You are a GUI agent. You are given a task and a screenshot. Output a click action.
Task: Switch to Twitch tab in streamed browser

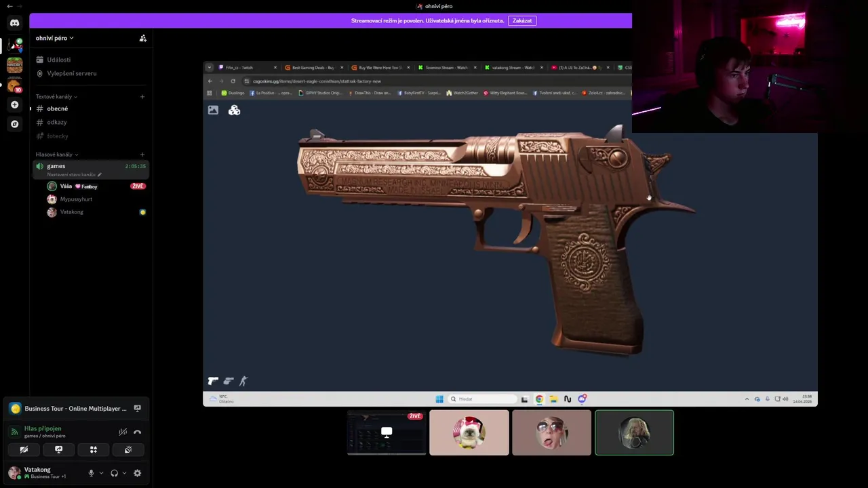coord(248,68)
